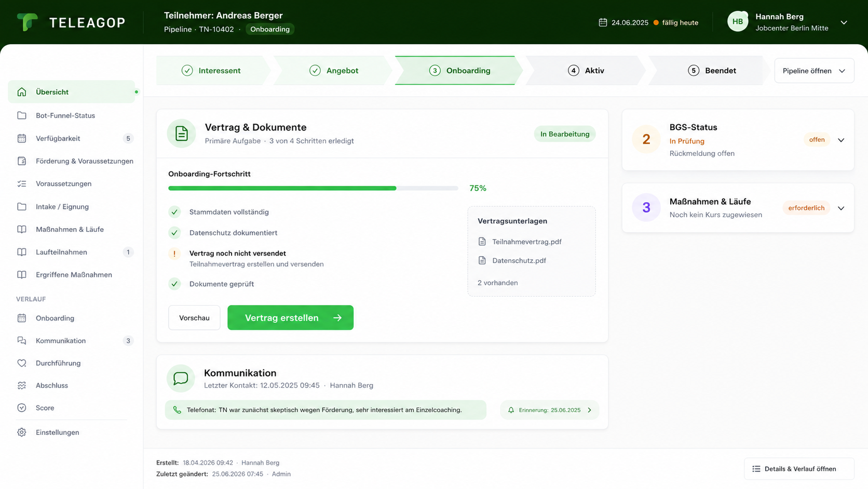Select the Angebot pipeline stage
This screenshot has width=868, height=489.
[x=334, y=71]
